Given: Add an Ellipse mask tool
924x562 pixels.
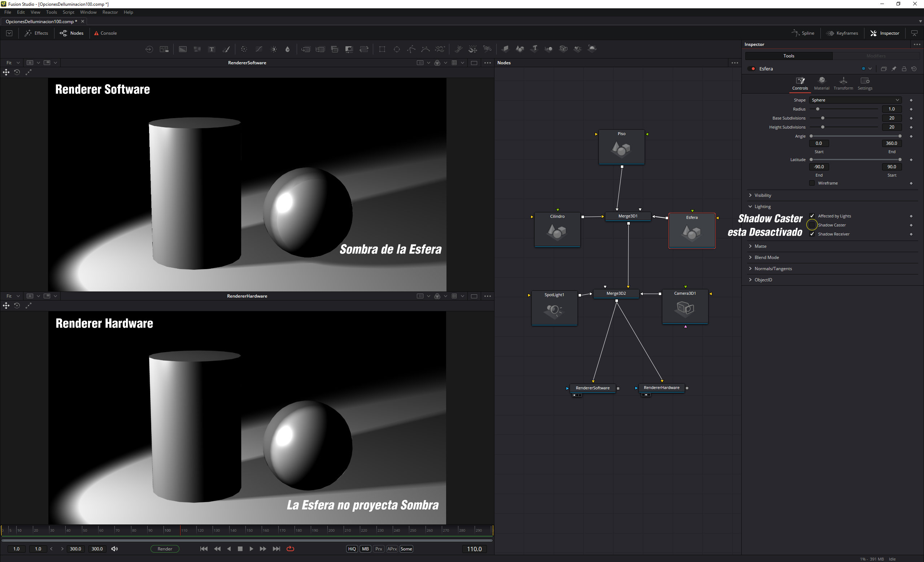Looking at the screenshot, I should pos(397,49).
